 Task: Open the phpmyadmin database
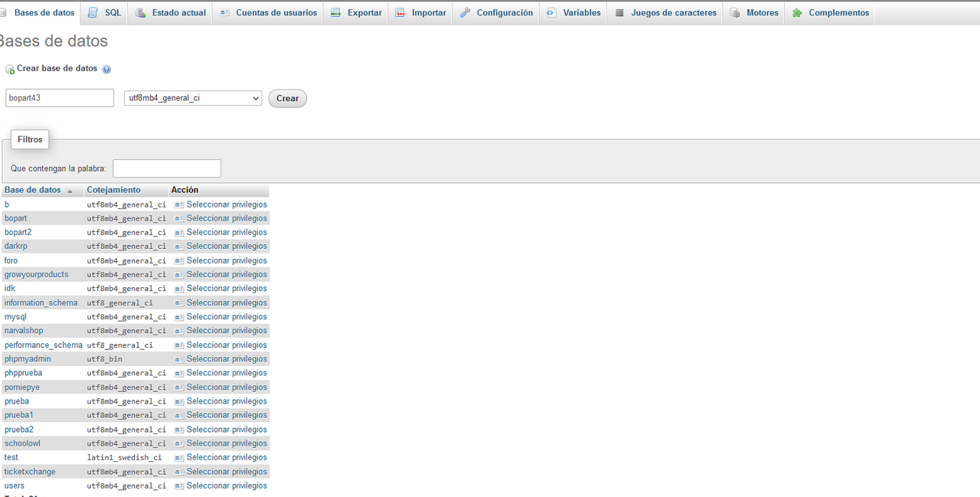pos(28,358)
